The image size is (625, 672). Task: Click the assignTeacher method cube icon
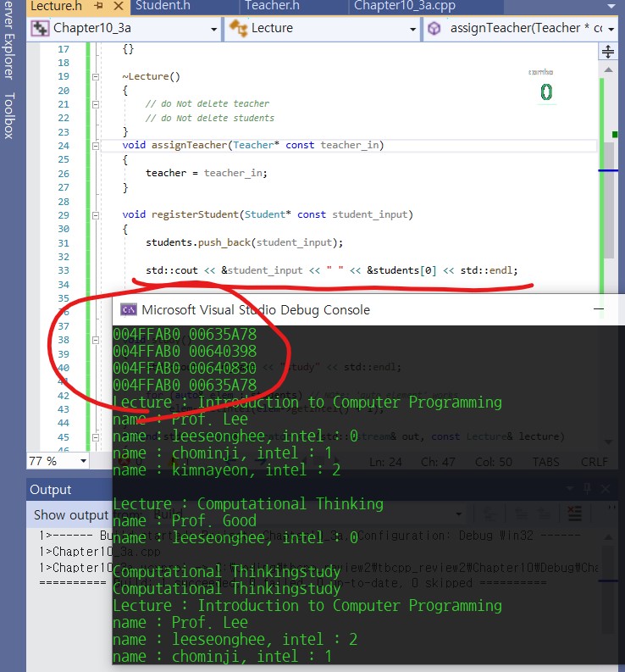(434, 29)
